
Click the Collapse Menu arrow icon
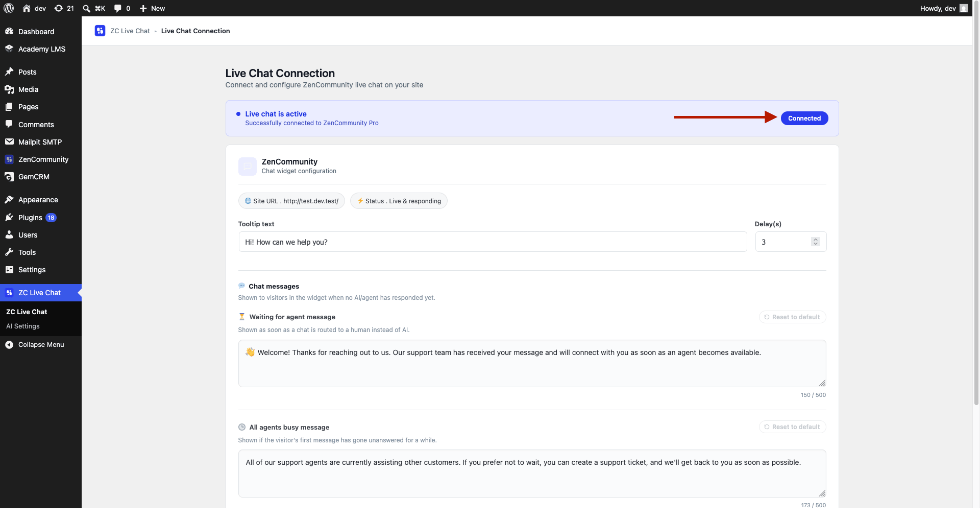9,345
